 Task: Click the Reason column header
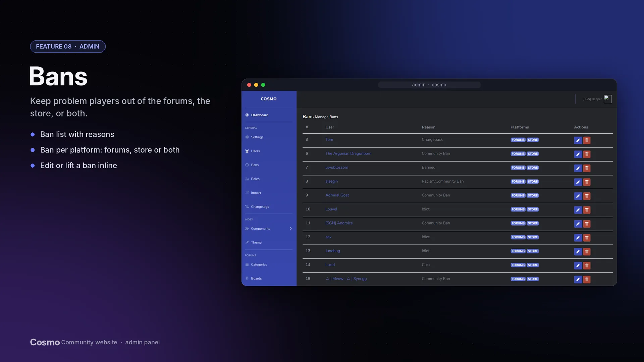tap(428, 127)
